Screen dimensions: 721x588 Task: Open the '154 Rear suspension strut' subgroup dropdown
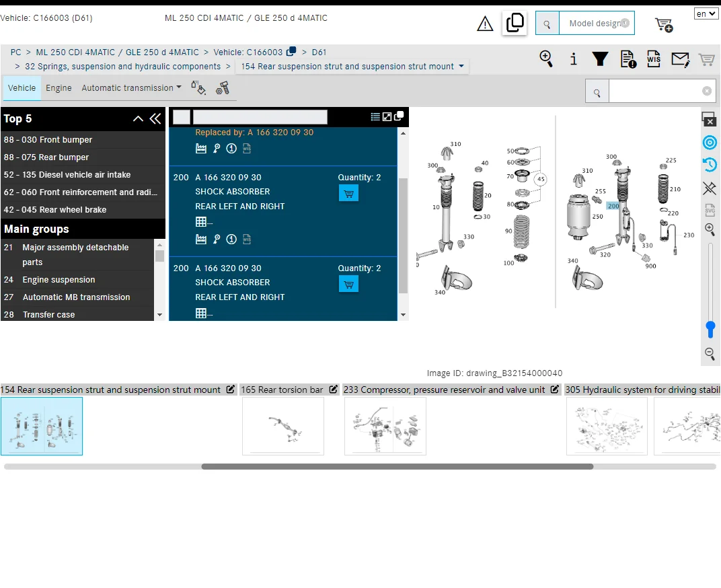click(352, 66)
